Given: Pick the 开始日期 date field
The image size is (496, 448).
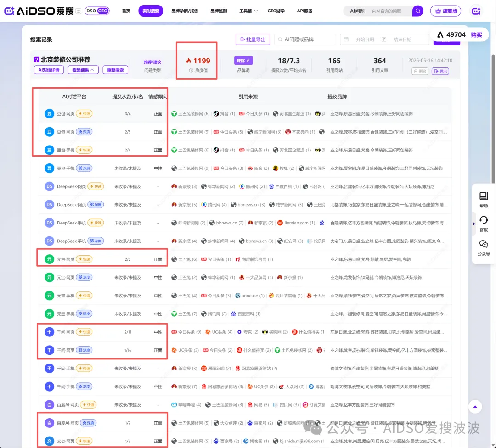Looking at the screenshot, I should 365,39.
